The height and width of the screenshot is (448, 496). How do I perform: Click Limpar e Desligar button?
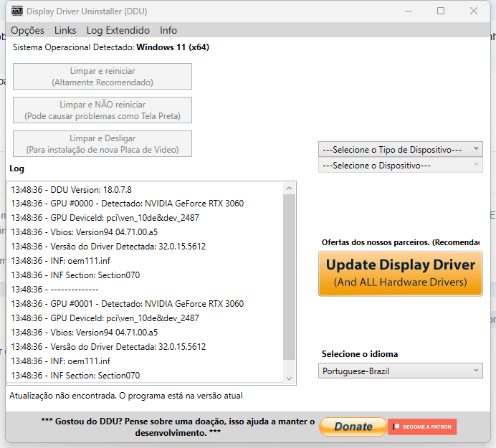(x=102, y=144)
